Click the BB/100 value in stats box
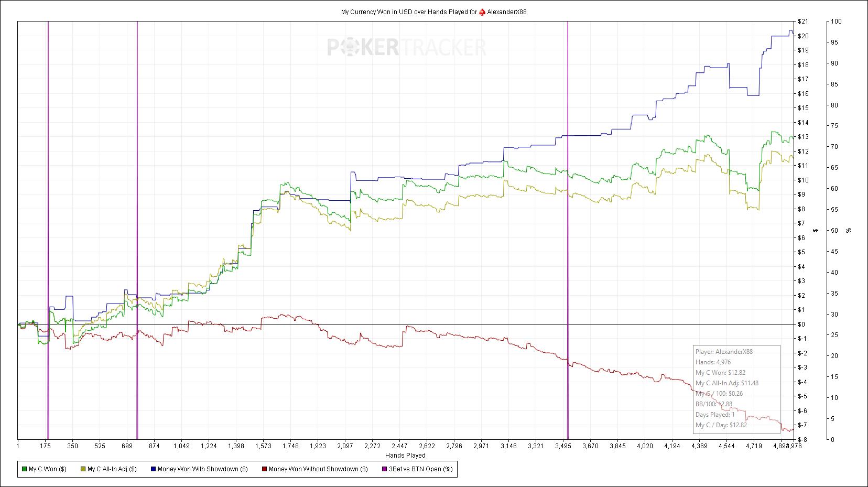This screenshot has height=487, width=868. pos(713,404)
